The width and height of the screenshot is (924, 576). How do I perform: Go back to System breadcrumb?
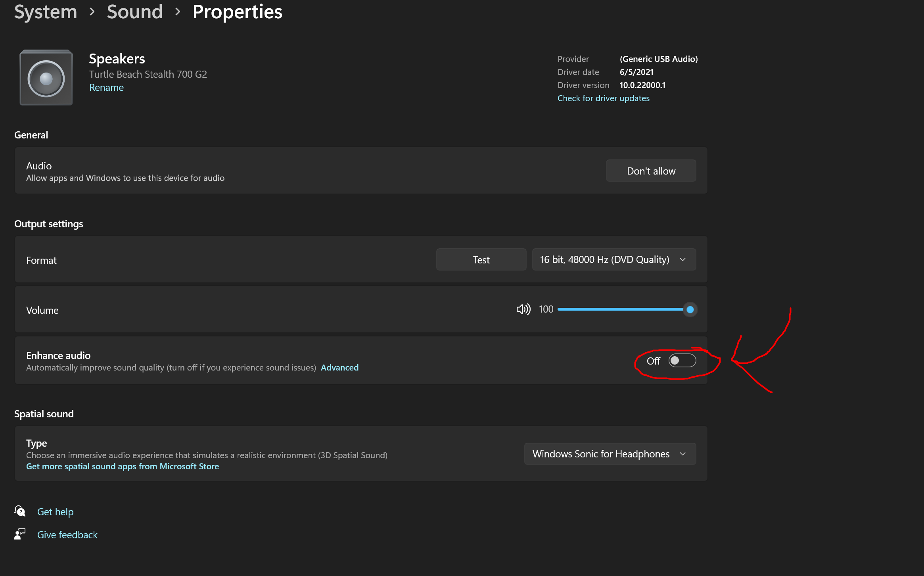tap(46, 12)
